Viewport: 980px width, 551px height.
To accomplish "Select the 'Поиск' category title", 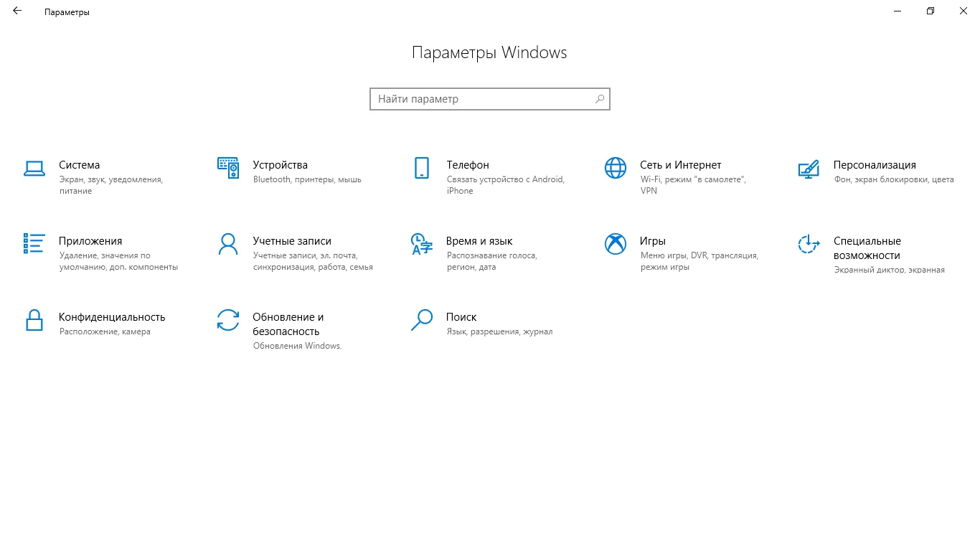I will coord(461,317).
